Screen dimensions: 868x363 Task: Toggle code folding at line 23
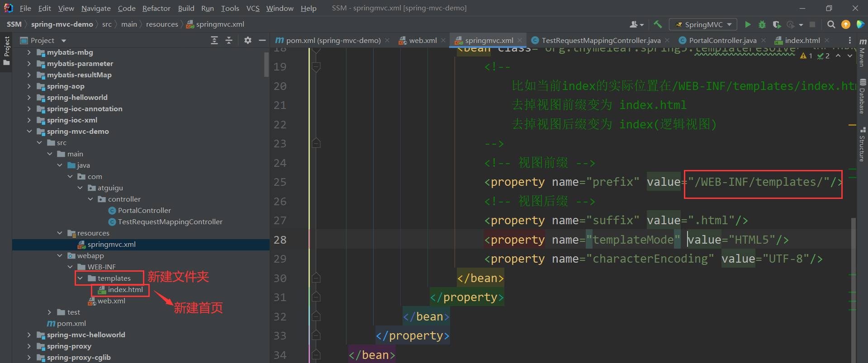click(316, 143)
